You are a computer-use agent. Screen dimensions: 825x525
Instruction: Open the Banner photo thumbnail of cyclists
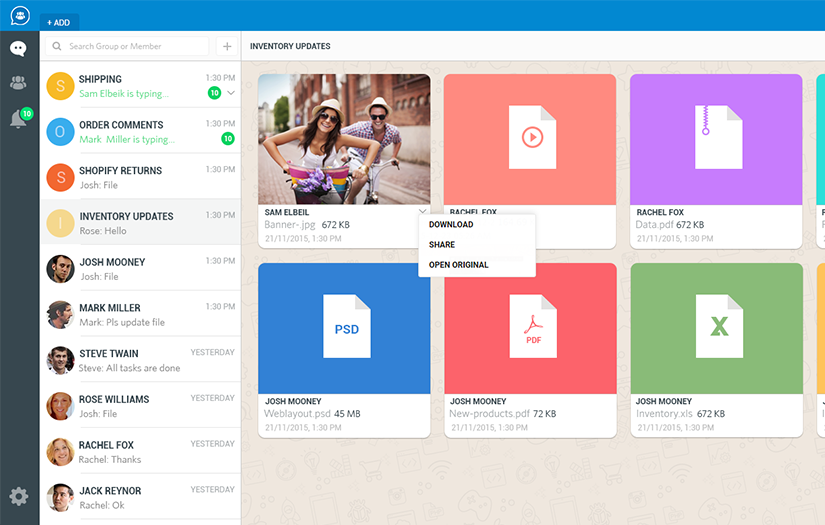(344, 138)
